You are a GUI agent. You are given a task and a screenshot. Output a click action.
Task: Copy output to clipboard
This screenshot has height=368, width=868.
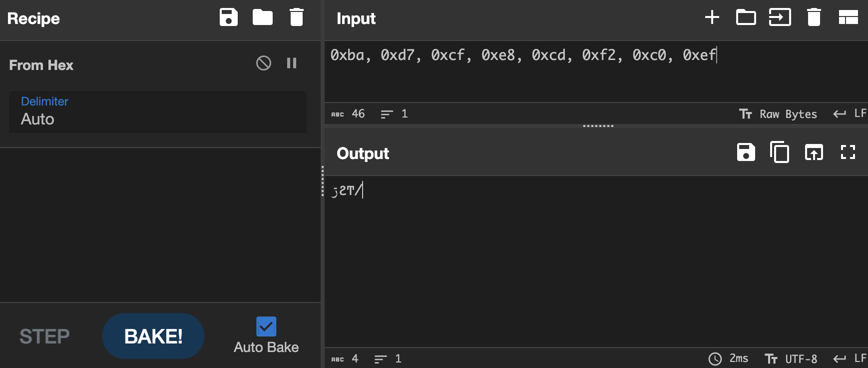(780, 152)
